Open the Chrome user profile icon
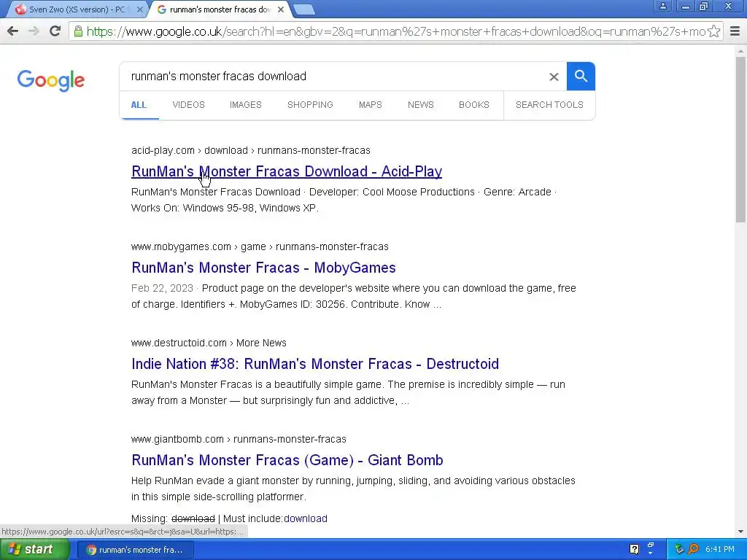This screenshot has height=560, width=747. pos(662,6)
